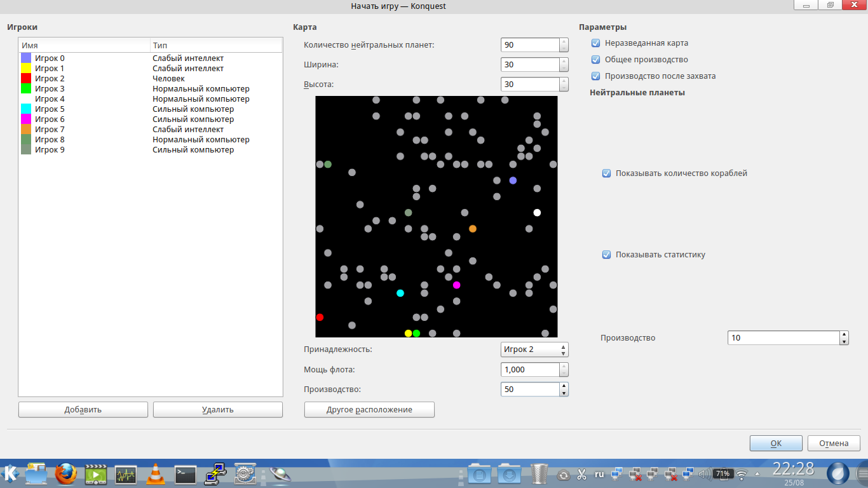Switch to the Konquest taskbar entry
The width and height of the screenshot is (868, 488).
pyautogui.click(x=280, y=473)
